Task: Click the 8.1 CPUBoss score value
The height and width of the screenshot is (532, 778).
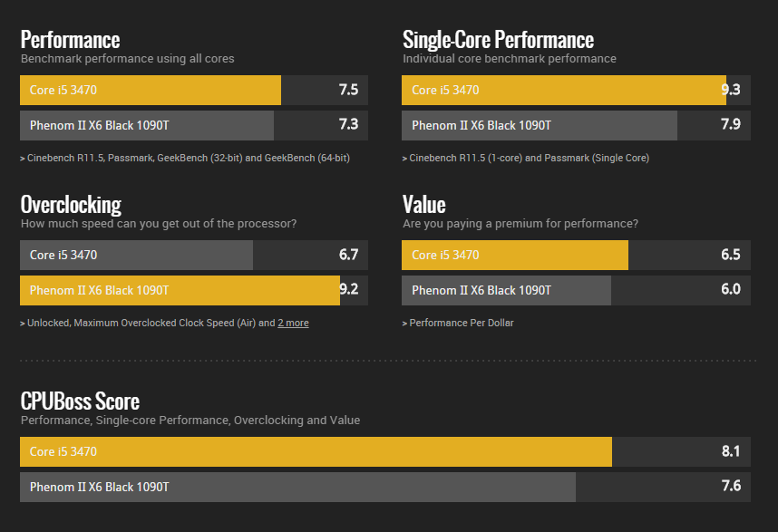Action: click(731, 450)
